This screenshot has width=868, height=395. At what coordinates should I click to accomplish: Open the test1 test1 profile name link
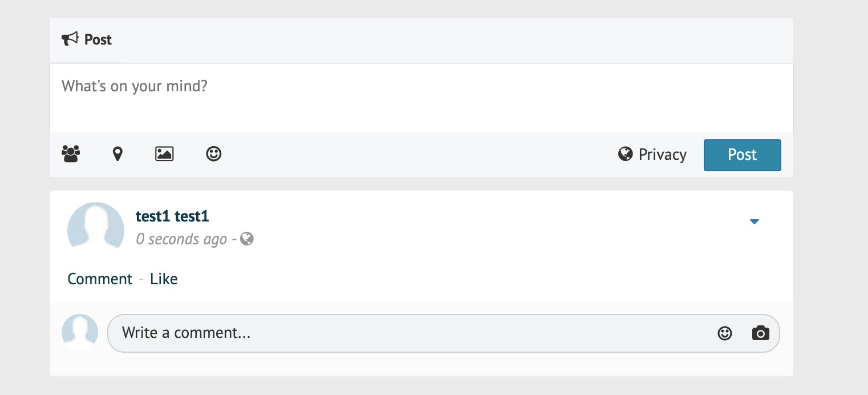172,216
